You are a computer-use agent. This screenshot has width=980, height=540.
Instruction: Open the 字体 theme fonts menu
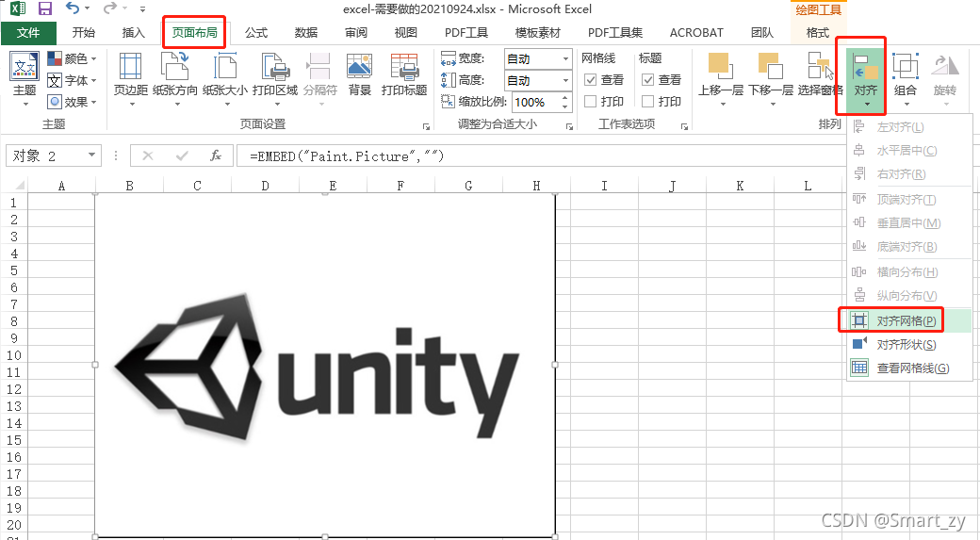coord(73,81)
